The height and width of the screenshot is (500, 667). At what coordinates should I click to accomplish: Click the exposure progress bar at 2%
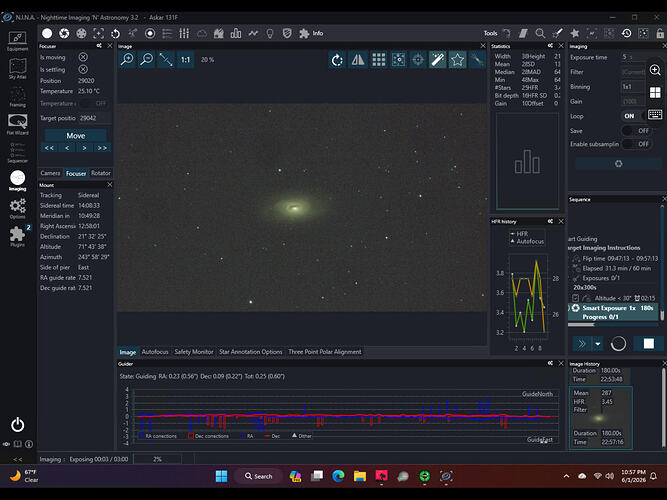coord(157,459)
